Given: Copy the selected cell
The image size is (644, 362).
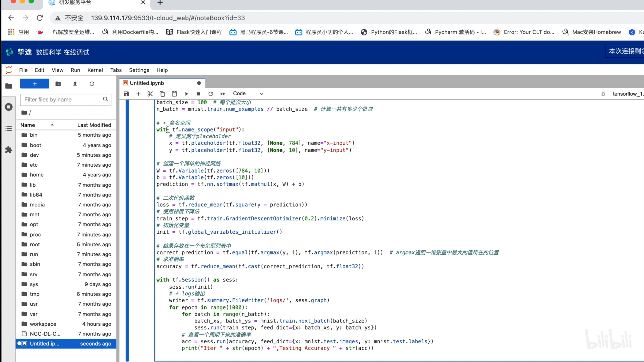Looking at the screenshot, I should coord(162,94).
